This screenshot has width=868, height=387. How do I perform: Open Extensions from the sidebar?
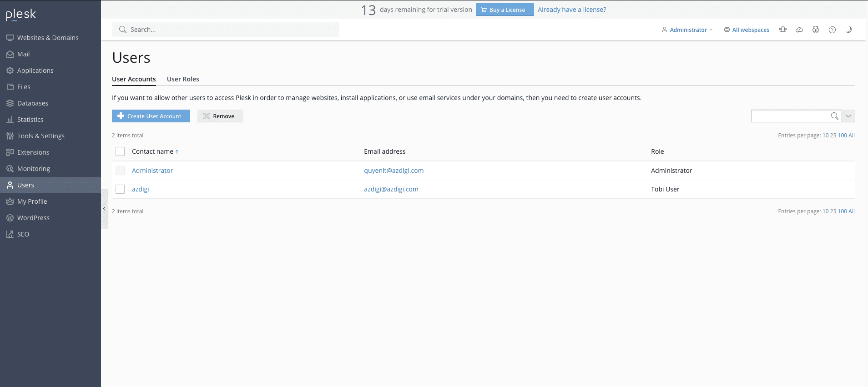(33, 152)
